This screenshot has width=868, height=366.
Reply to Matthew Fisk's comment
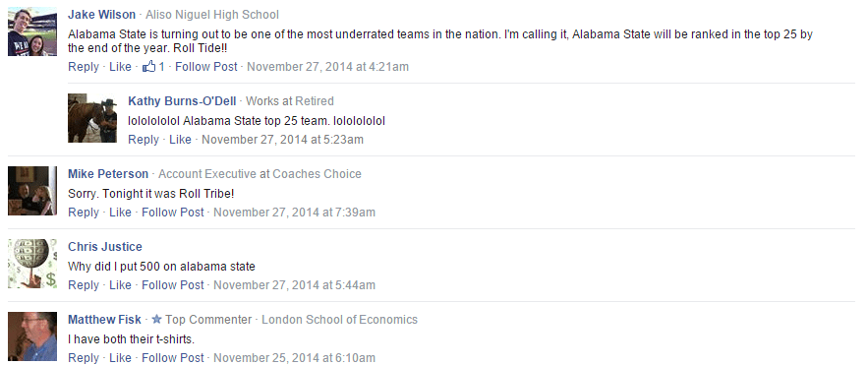pos(84,358)
